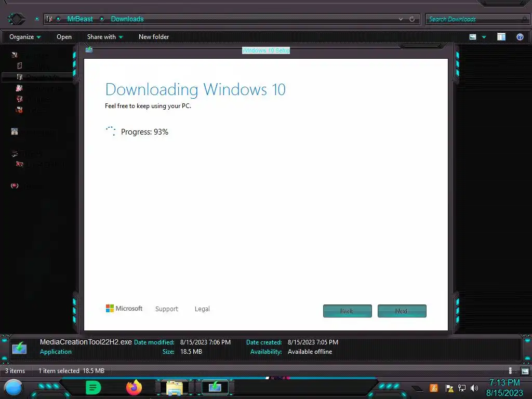Open the Share with menu
This screenshot has height=399, width=532.
(x=105, y=37)
